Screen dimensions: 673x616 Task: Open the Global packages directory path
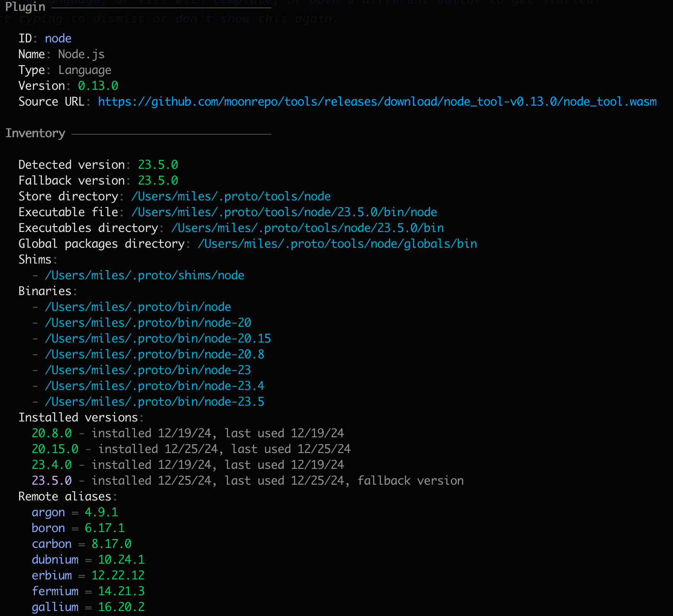(x=337, y=244)
